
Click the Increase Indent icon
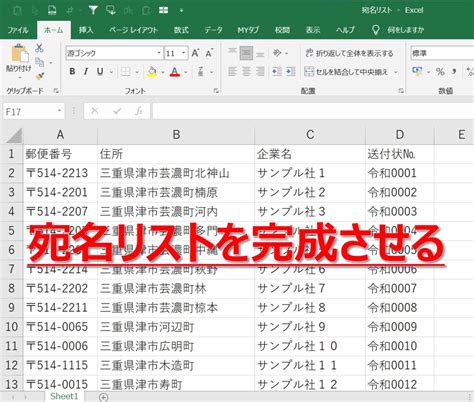290,72
